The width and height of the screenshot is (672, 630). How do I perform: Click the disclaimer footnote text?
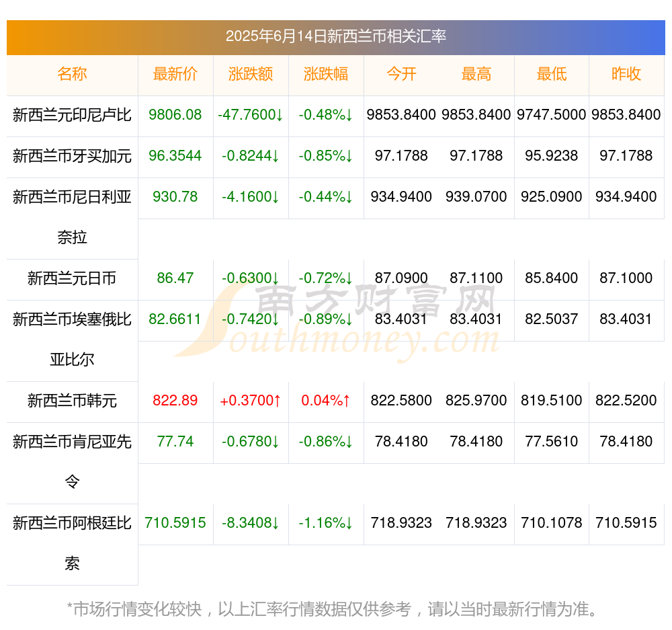pos(333,609)
